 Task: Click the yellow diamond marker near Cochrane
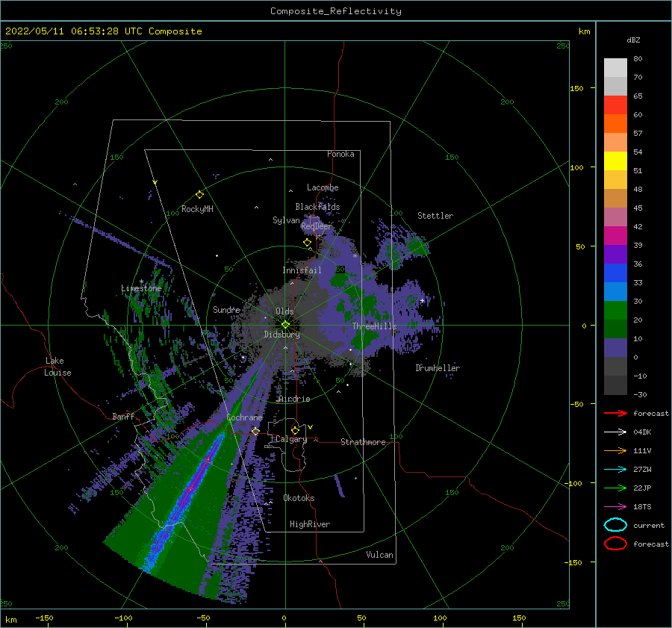pos(255,431)
